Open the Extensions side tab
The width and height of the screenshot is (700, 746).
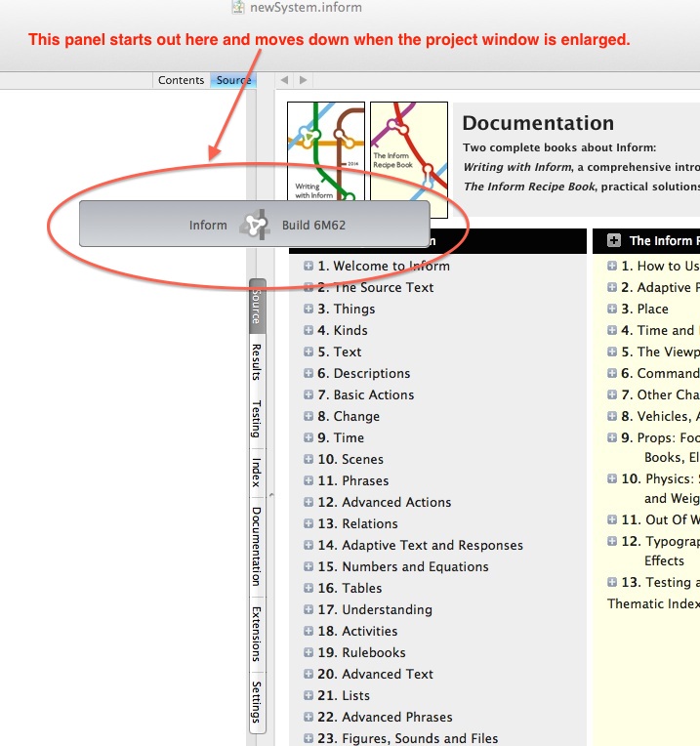[257, 634]
